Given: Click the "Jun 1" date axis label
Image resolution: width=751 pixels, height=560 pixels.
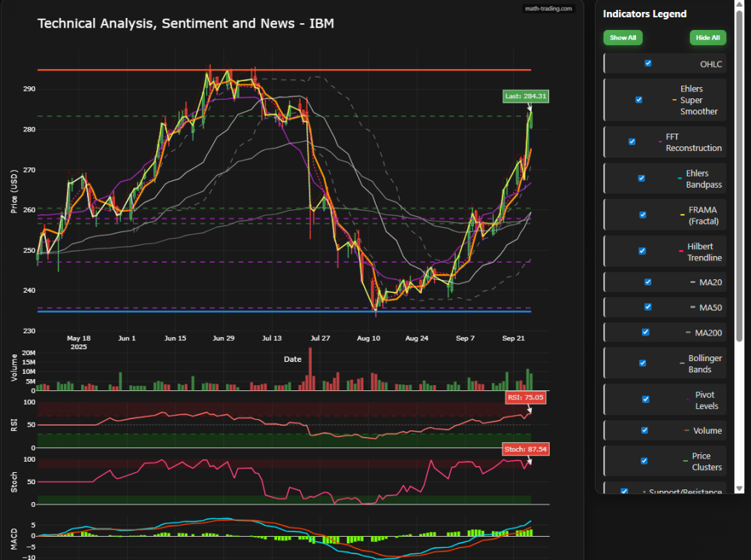Looking at the screenshot, I should coord(127,338).
